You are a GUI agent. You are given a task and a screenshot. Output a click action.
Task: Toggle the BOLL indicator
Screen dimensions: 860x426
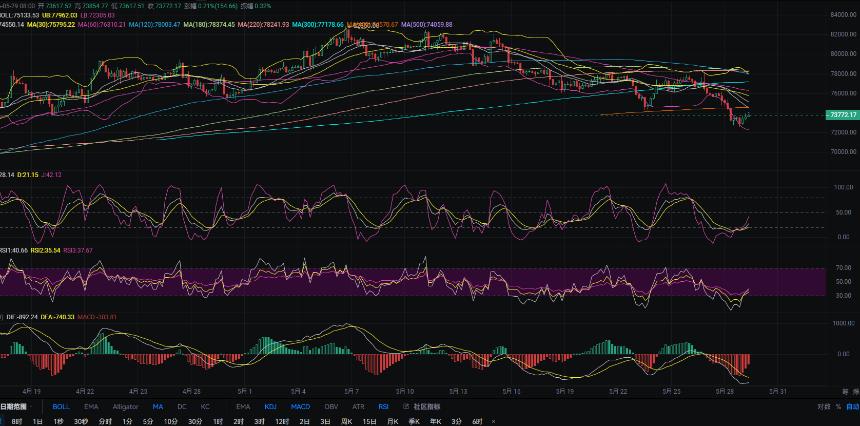pyautogui.click(x=61, y=407)
